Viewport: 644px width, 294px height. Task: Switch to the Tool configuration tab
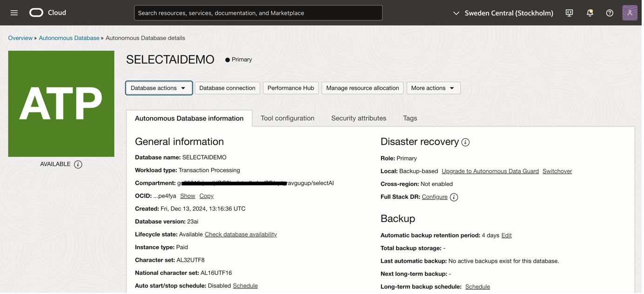[288, 118]
